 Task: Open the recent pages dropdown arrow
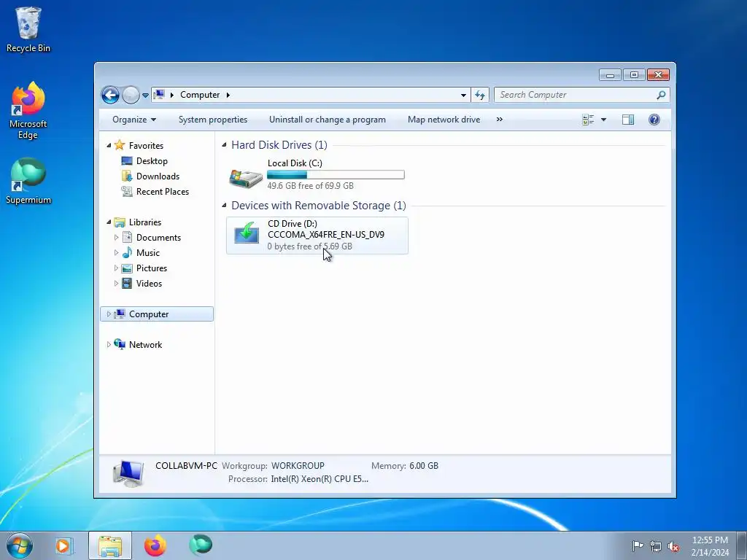coord(145,96)
